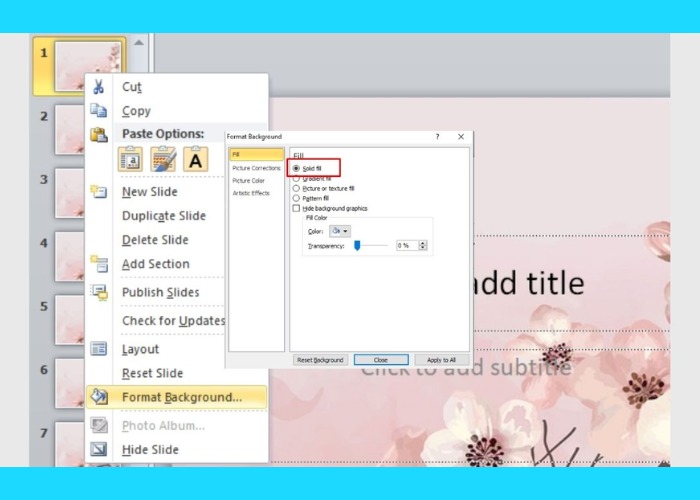Switch to Picture Corrections tab
The width and height of the screenshot is (700, 500).
point(256,168)
